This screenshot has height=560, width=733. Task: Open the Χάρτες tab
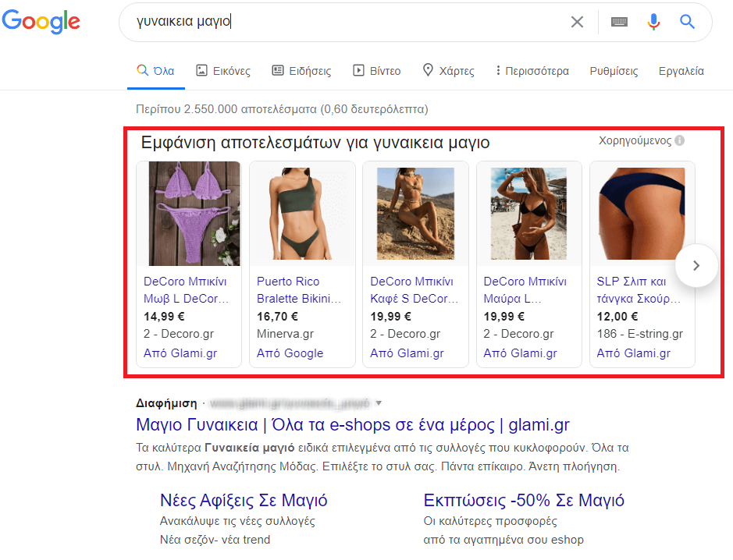[448, 71]
